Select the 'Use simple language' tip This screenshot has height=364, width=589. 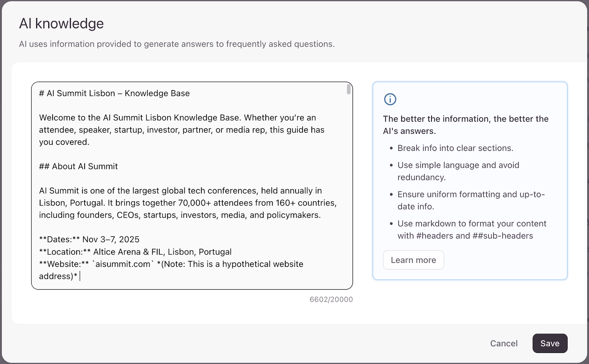coord(458,171)
